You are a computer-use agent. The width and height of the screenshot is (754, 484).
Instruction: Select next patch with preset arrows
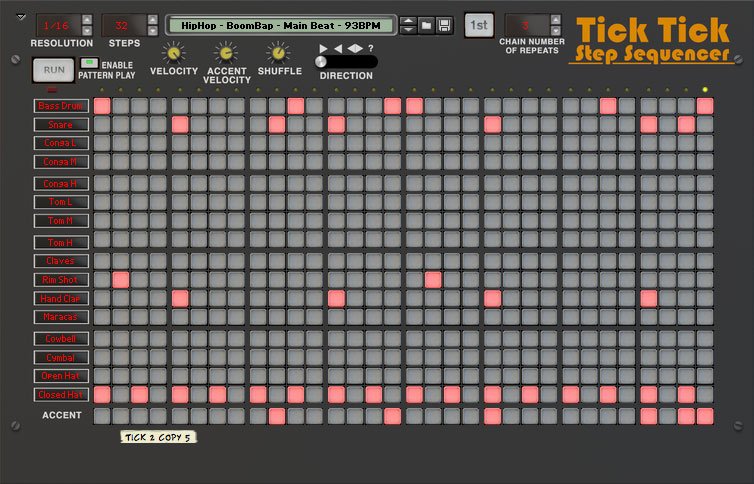tap(408, 30)
